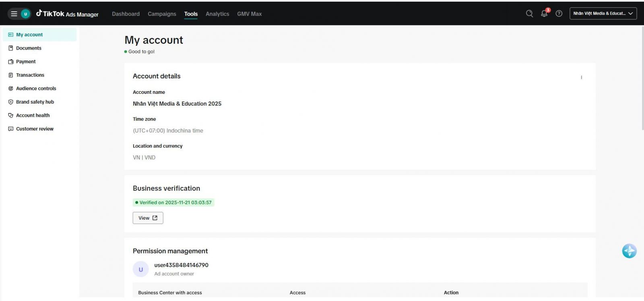Click the green user avatar badge in header
Image resolution: width=644 pixels, height=301 pixels.
(25, 14)
